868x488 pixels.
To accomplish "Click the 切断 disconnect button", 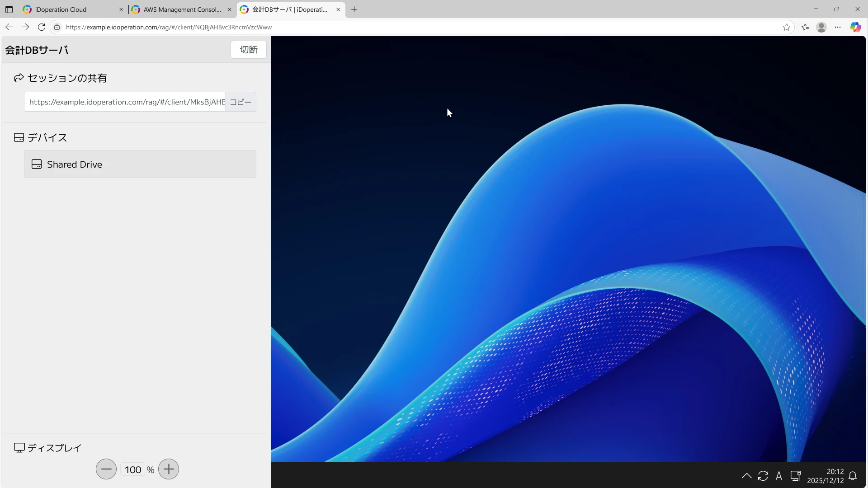I will (x=248, y=50).
